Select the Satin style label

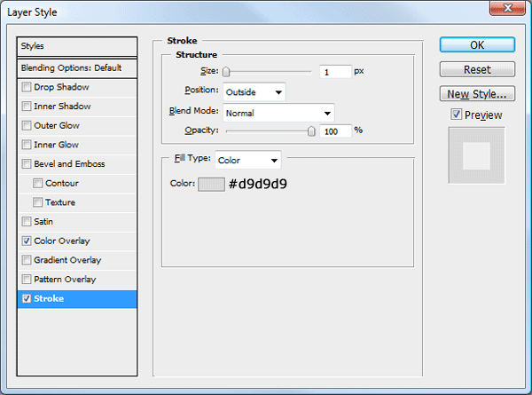43,221
